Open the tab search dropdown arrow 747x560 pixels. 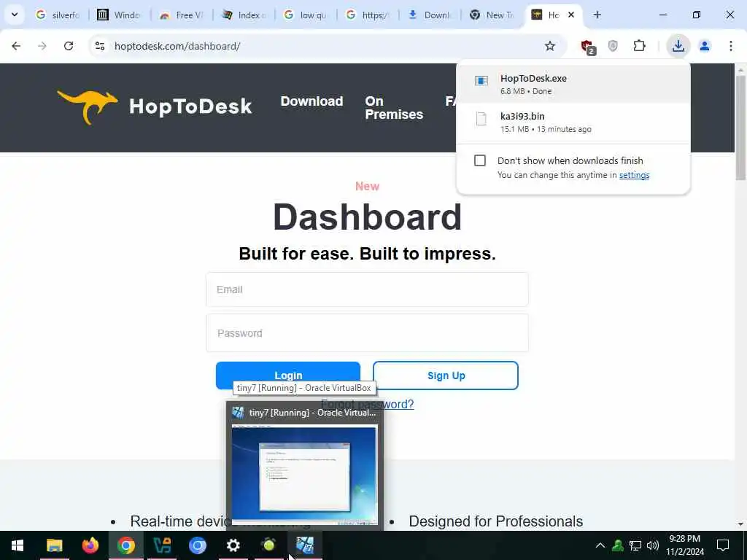click(x=15, y=15)
